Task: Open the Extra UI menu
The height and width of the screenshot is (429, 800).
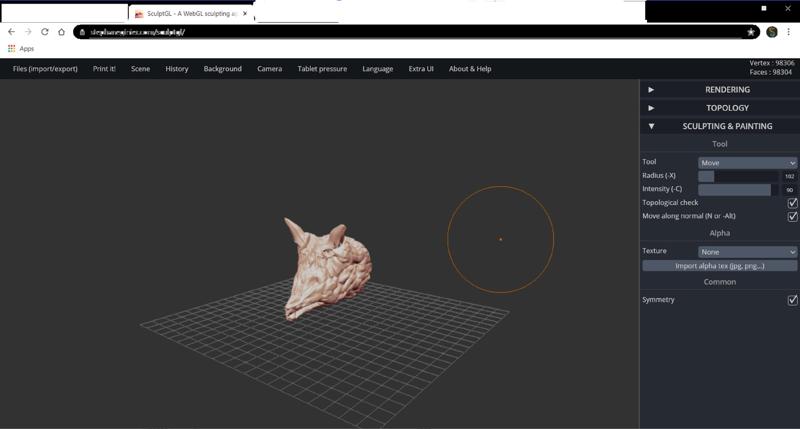Action: tap(421, 69)
